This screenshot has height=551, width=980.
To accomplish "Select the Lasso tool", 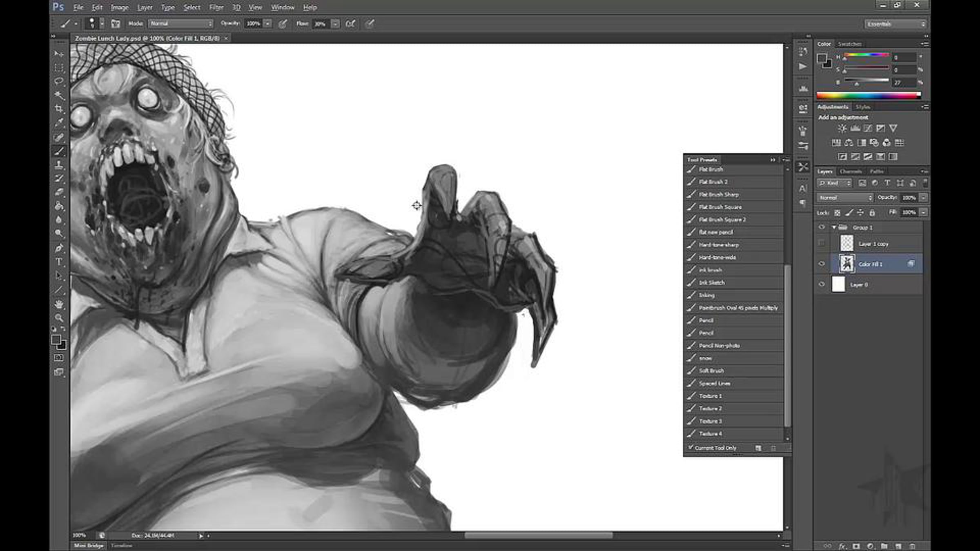I will pos(59,81).
